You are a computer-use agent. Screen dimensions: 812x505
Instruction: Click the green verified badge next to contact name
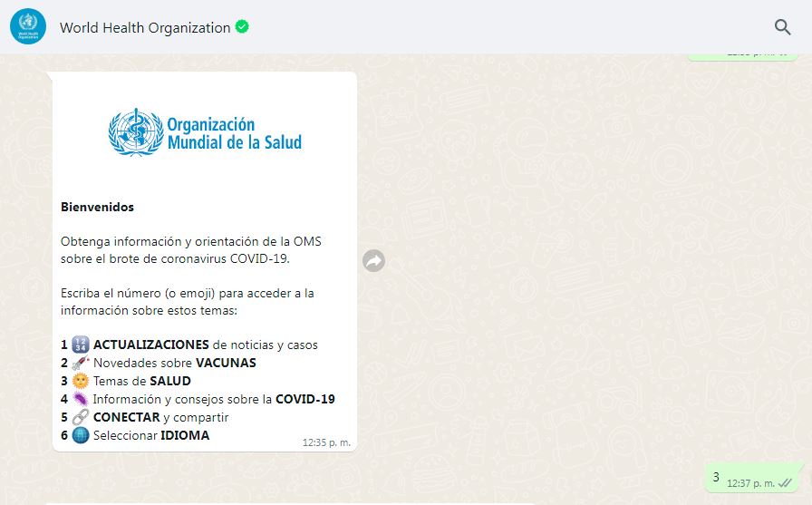tap(242, 26)
